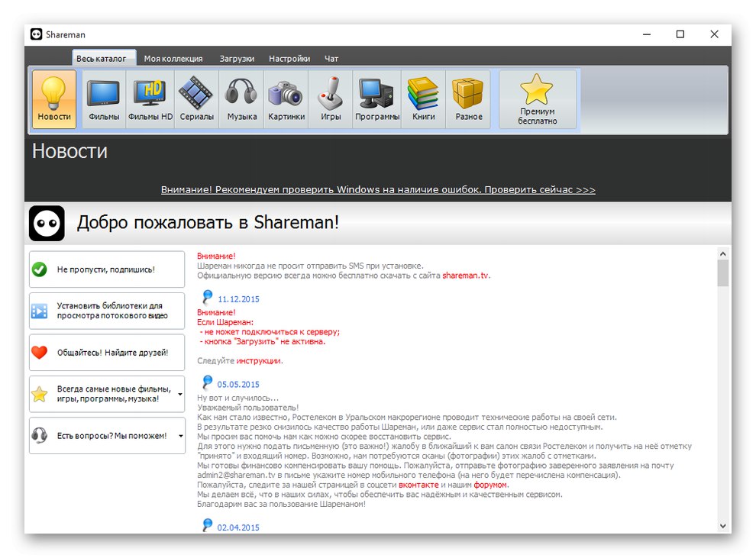The height and width of the screenshot is (558, 756).
Task: Click the Не пропусти, подпишись! button
Action: (107, 269)
